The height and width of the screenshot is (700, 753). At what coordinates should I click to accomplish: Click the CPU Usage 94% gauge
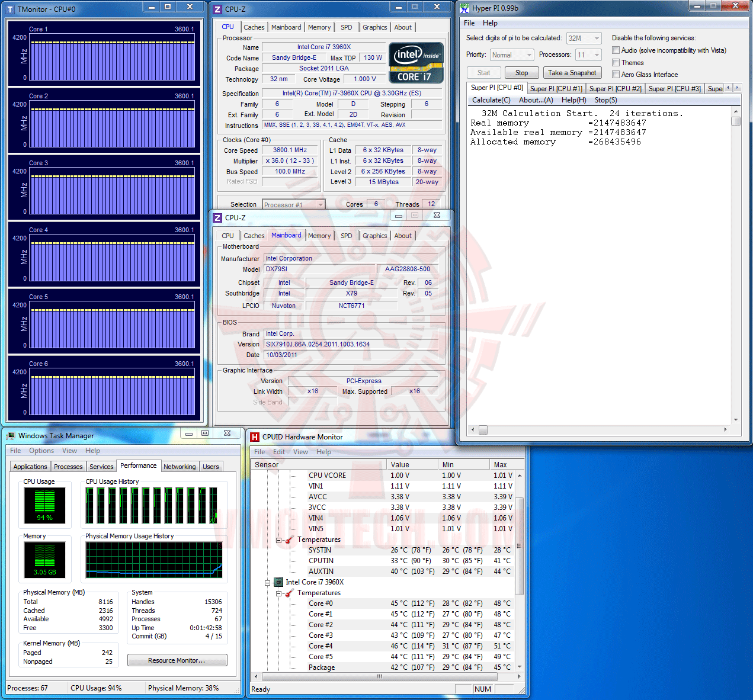[44, 505]
